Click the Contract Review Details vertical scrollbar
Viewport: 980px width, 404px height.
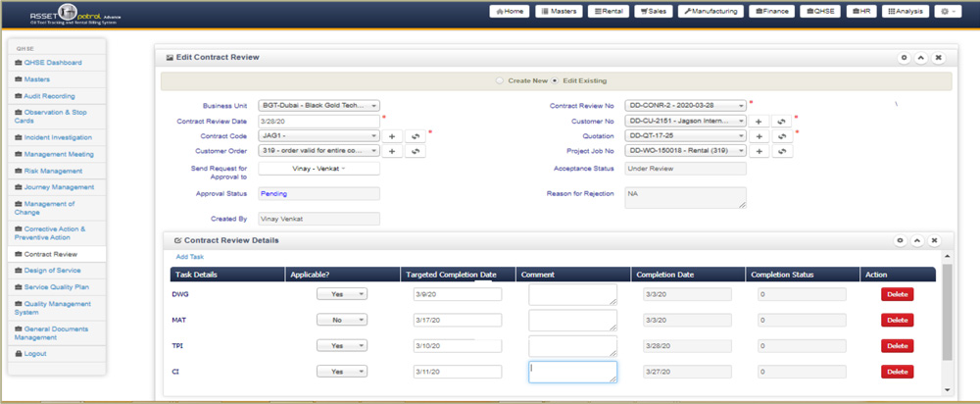(x=945, y=314)
